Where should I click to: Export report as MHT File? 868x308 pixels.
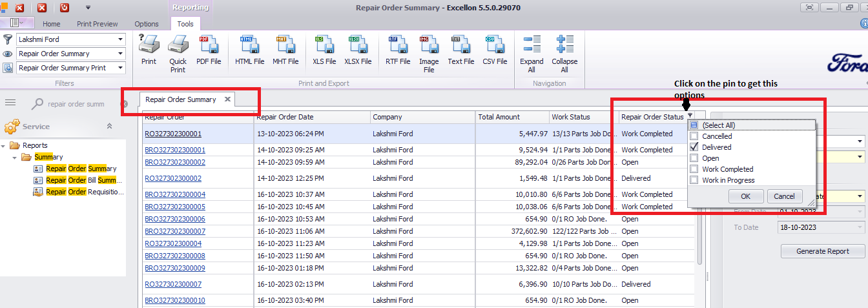click(x=285, y=50)
